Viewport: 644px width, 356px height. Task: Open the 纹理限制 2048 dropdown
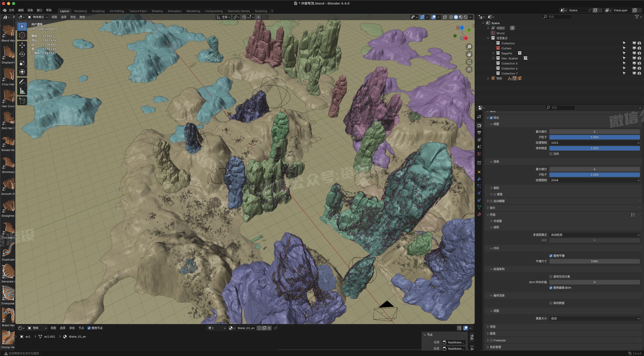[x=594, y=180]
